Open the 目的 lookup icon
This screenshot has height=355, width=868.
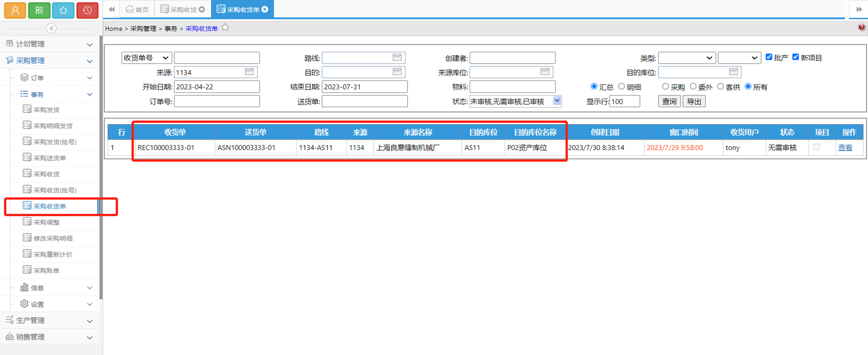(397, 72)
